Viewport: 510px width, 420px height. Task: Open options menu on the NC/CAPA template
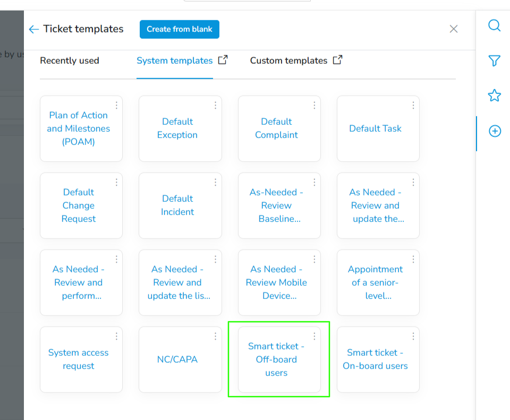[x=215, y=336]
